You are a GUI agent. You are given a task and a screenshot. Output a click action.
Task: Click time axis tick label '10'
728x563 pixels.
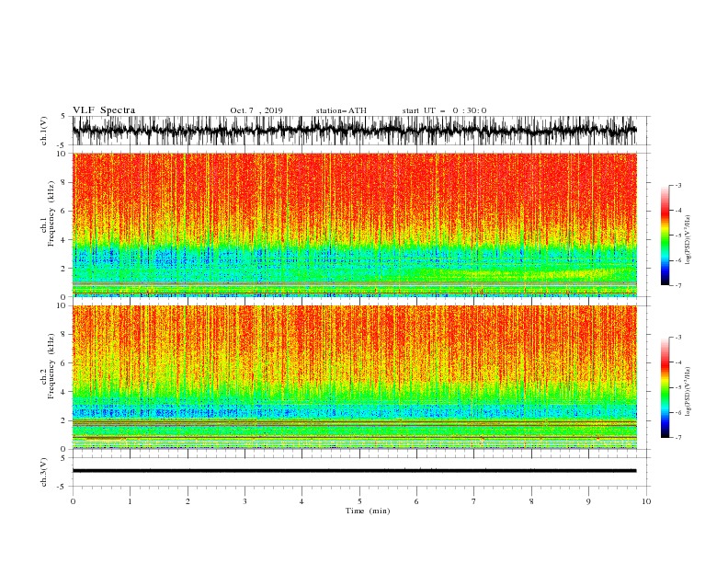(646, 501)
